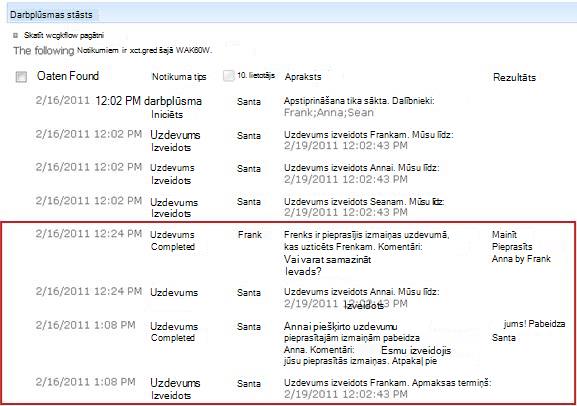
Task: Click the Rezultāts column header
Action: pyautogui.click(x=514, y=77)
